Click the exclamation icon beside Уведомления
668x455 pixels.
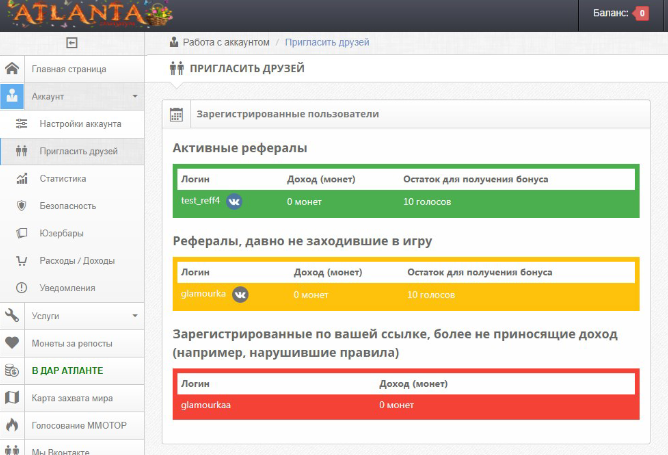21,288
